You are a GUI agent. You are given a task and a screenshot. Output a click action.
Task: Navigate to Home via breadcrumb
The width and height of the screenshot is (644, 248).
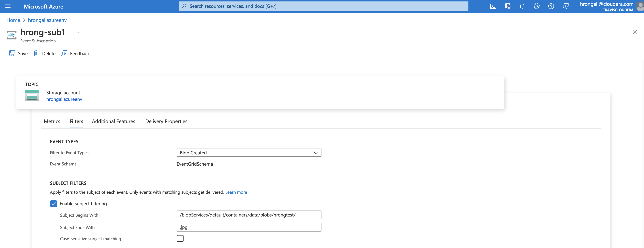[13, 20]
